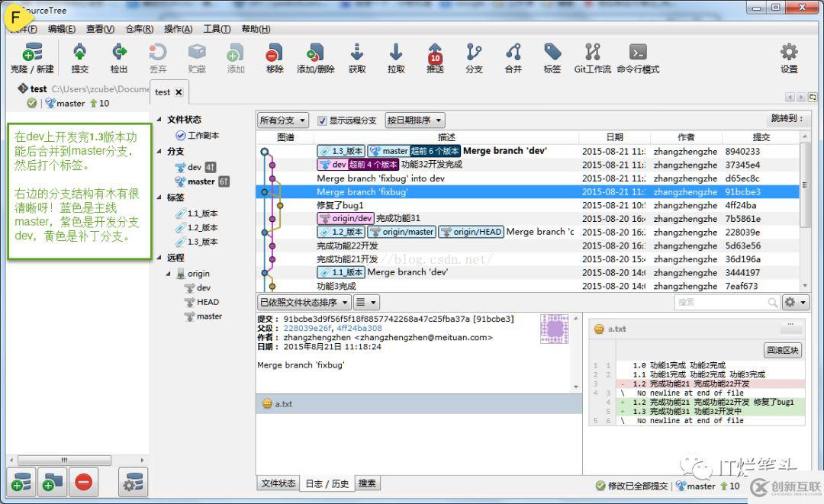
Task: Select the 1.2_版本 tag in sidebar
Action: coord(197,228)
